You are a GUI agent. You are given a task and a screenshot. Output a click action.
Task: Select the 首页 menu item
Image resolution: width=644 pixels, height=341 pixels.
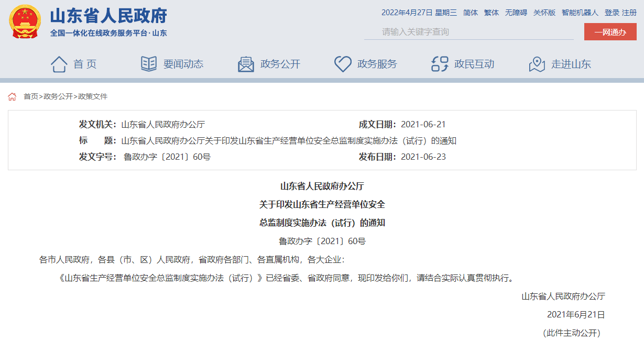[x=84, y=63]
